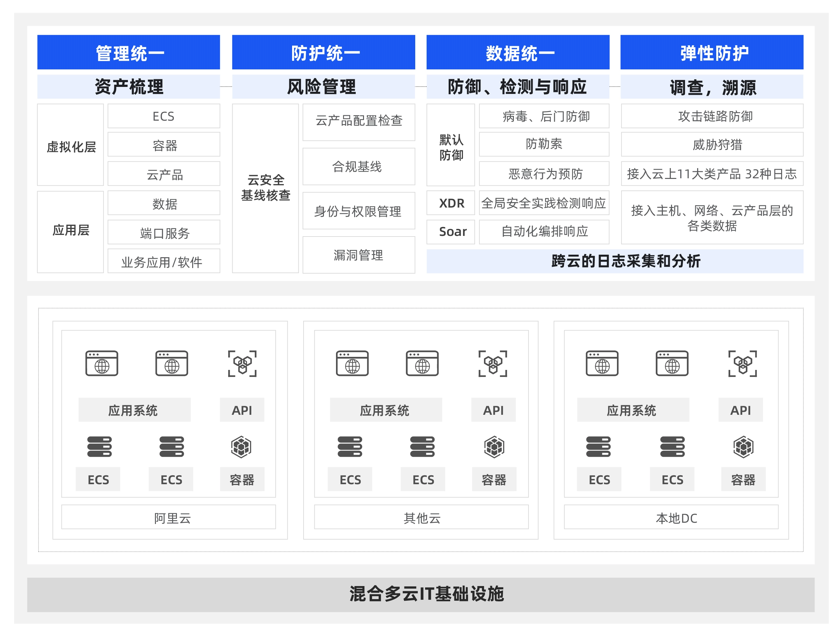Click the 混合多云IT基础设施 gray bar
The width and height of the screenshot is (840, 637).
[420, 594]
